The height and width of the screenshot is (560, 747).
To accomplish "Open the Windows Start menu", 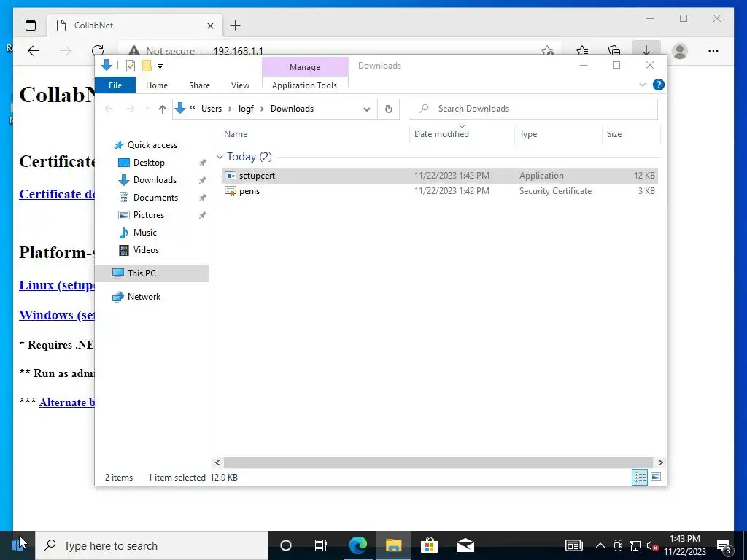I will (18, 545).
